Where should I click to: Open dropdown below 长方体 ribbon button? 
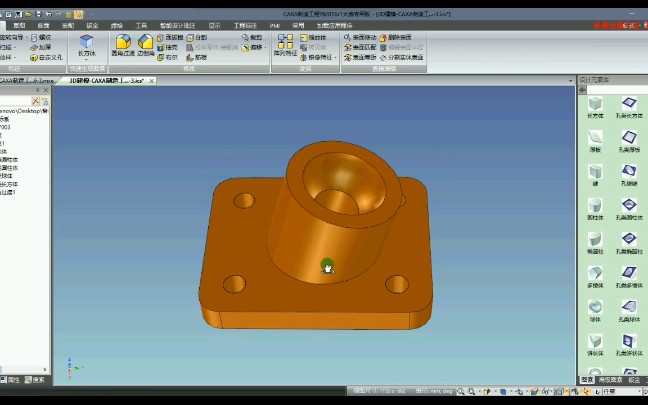tap(86, 60)
